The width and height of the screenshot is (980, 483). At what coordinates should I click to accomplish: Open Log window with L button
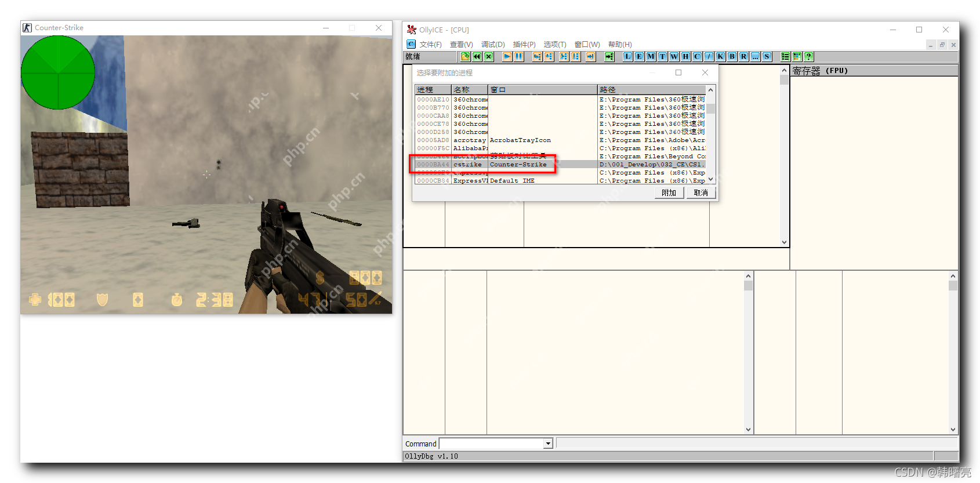[627, 56]
